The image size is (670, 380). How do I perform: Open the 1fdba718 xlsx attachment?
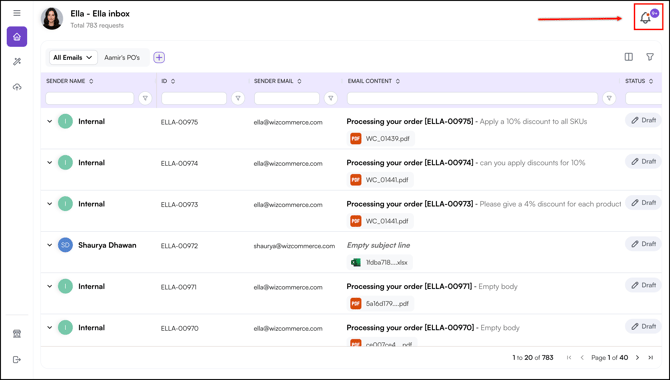(379, 262)
